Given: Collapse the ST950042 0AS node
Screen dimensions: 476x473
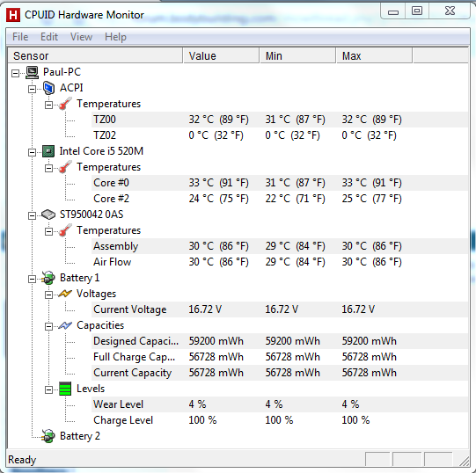Looking at the screenshot, I should tap(32, 215).
